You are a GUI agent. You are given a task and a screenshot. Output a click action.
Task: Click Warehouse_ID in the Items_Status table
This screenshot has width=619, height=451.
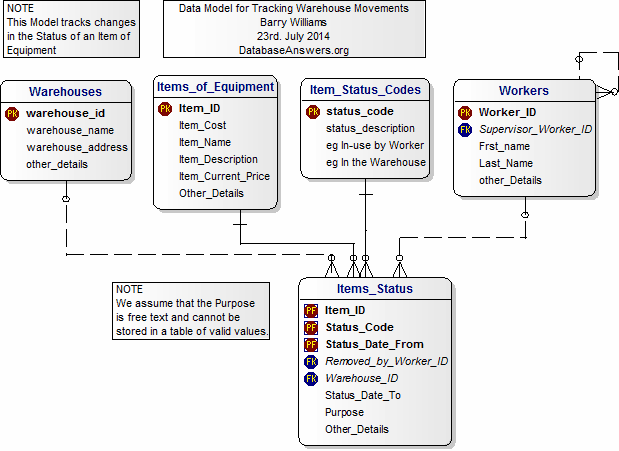pyautogui.click(x=362, y=378)
